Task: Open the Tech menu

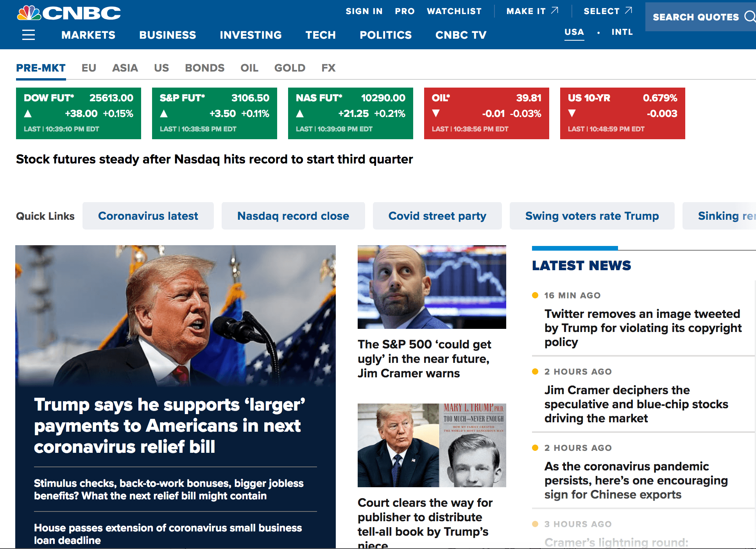Action: (x=321, y=35)
